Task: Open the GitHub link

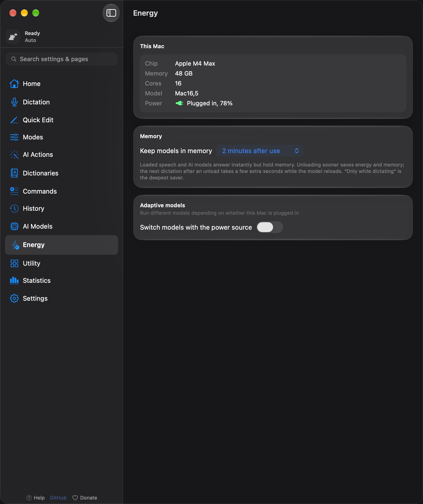Action: [58, 498]
